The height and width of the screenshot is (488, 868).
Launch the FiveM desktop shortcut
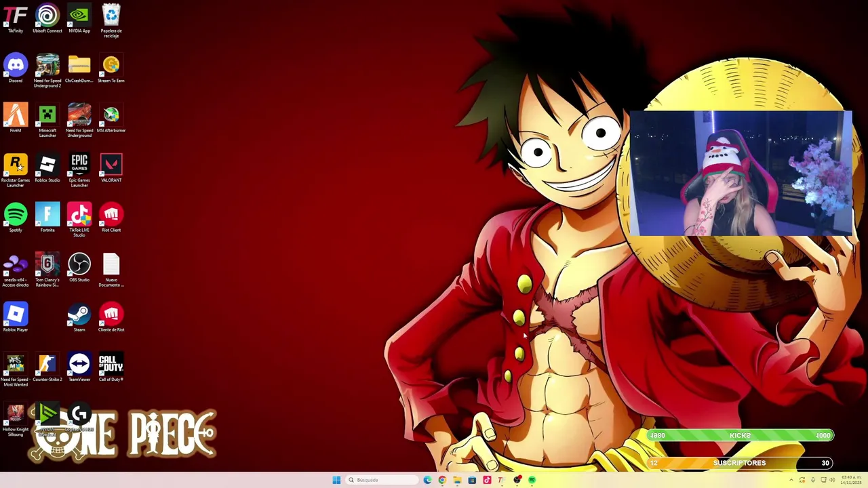(16, 118)
